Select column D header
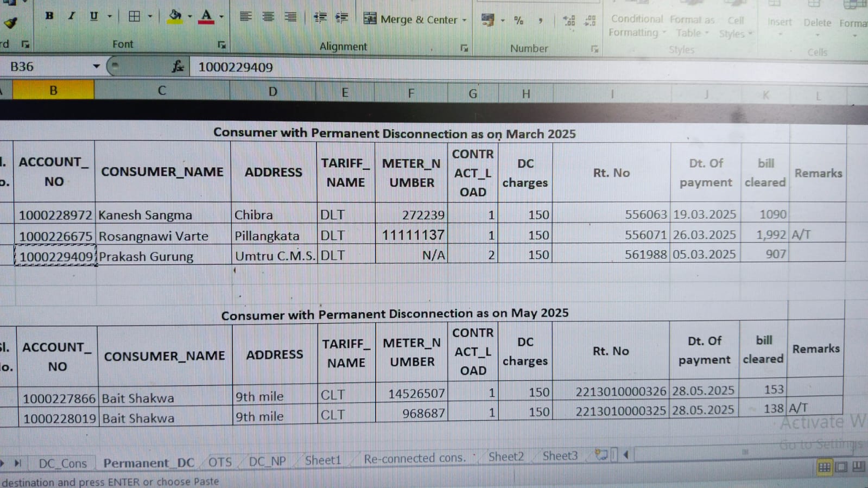Screen dimensions: 868x488 [273, 92]
